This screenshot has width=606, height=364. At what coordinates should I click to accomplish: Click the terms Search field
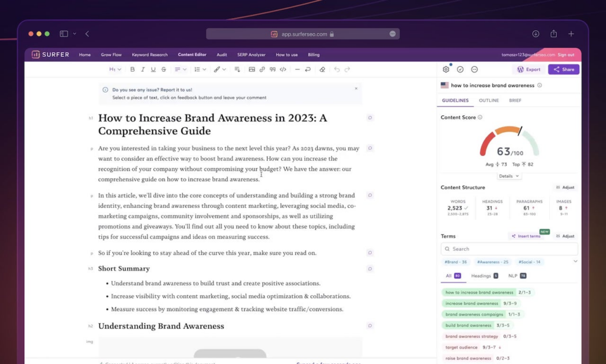(x=509, y=249)
